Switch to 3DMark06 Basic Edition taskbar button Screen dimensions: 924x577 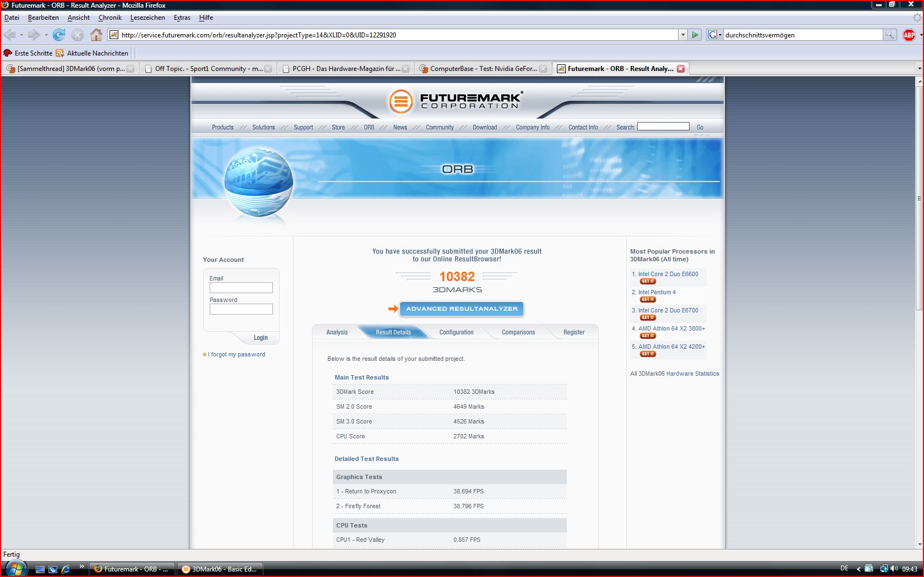click(x=220, y=569)
